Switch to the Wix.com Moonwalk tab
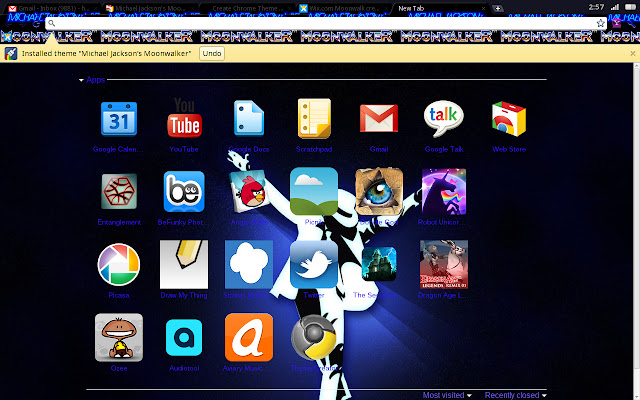Viewport: 640px width, 400px height. point(344,8)
